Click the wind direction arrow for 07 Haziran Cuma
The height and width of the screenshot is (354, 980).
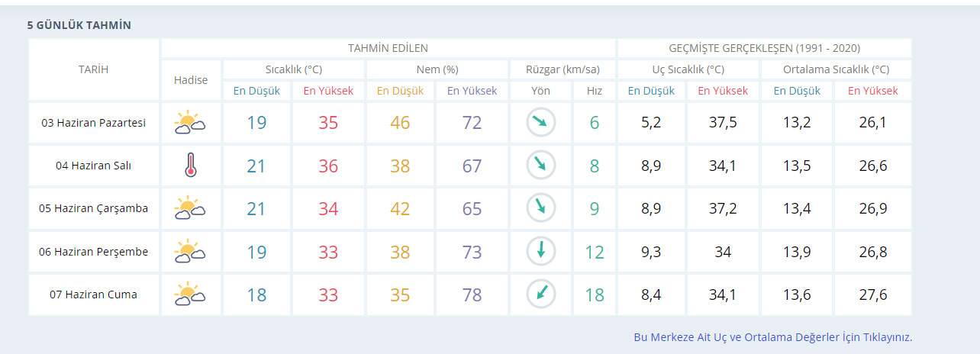(x=540, y=294)
